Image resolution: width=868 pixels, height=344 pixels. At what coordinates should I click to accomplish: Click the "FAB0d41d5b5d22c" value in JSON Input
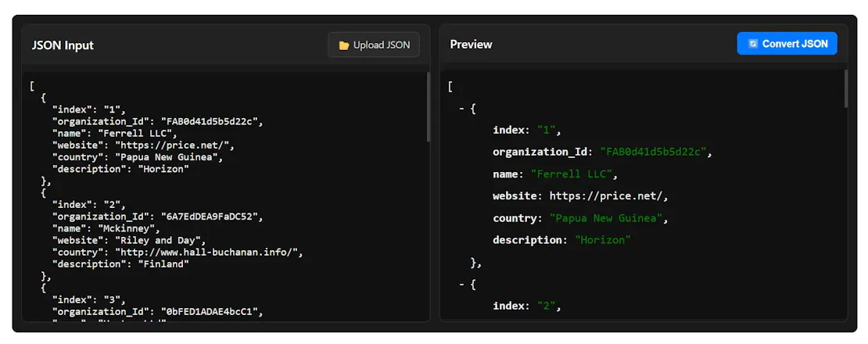coord(210,121)
